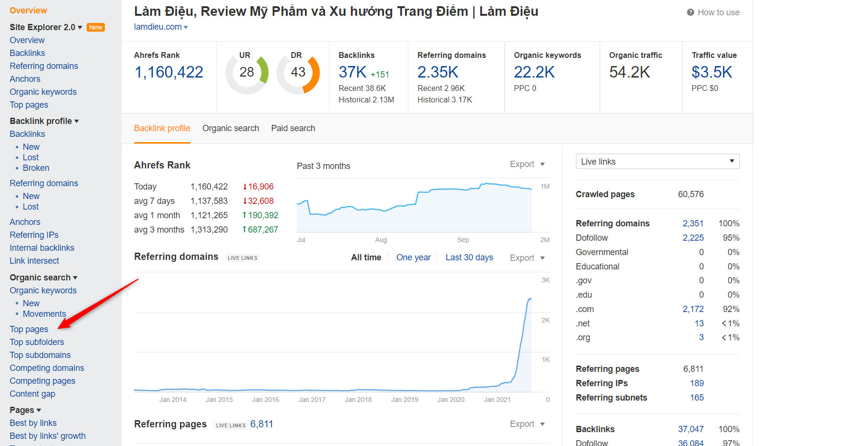Screen dimensions: 868x446
Task: Click the Backlinks 37K metric
Action: (x=352, y=72)
